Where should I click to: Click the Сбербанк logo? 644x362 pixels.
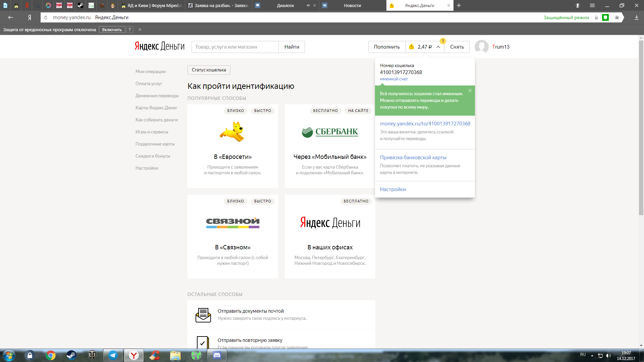(330, 132)
